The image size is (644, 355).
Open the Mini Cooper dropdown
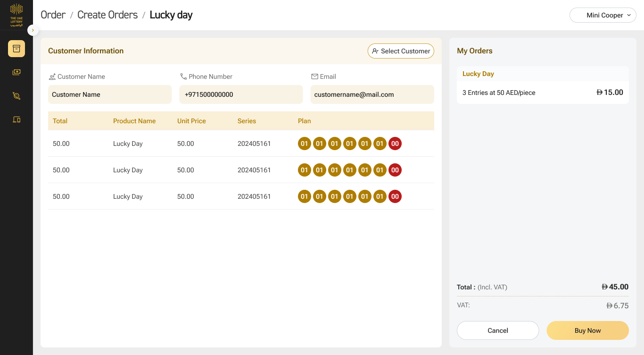pos(603,15)
